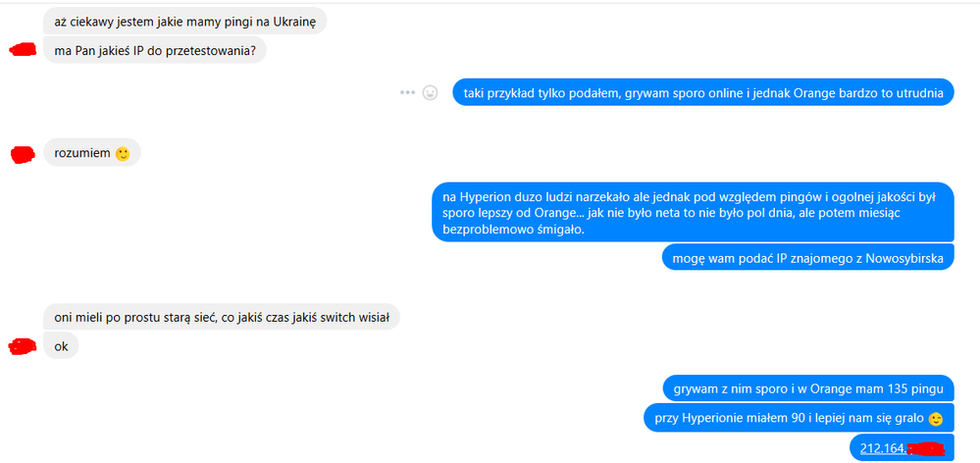
Task: Click sender avatar next to 'rozumiem' message
Action: pyautogui.click(x=23, y=153)
